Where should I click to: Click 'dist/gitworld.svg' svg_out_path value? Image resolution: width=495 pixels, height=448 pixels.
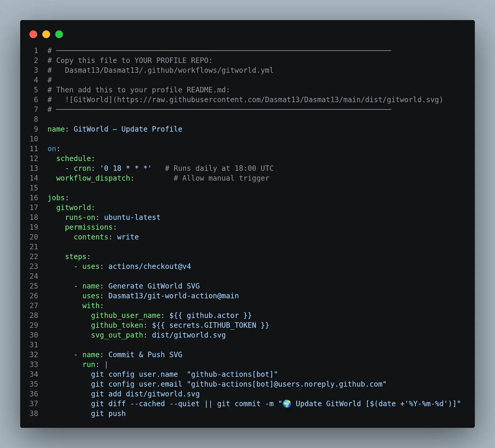tap(189, 335)
